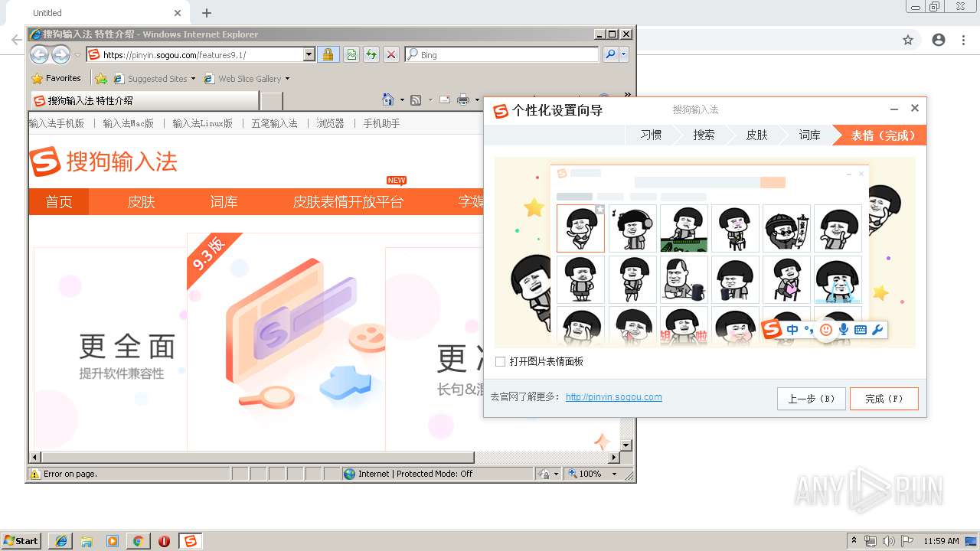Screen dimensions: 980x551
Task: Open the address bar URL dropdown arrow
Action: pos(309,54)
